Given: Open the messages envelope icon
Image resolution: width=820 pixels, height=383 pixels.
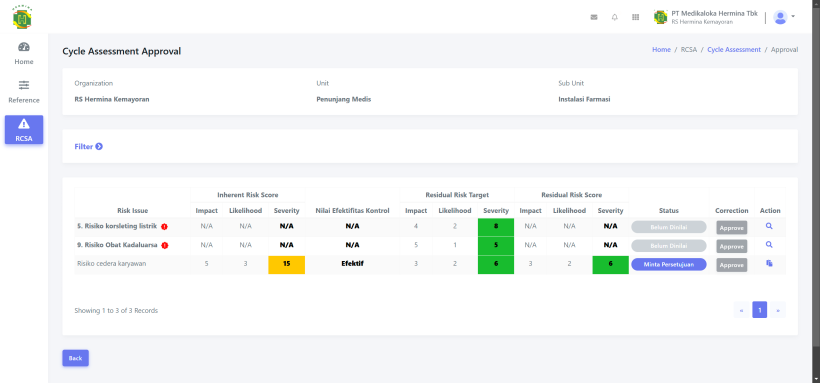Looking at the screenshot, I should 594,17.
